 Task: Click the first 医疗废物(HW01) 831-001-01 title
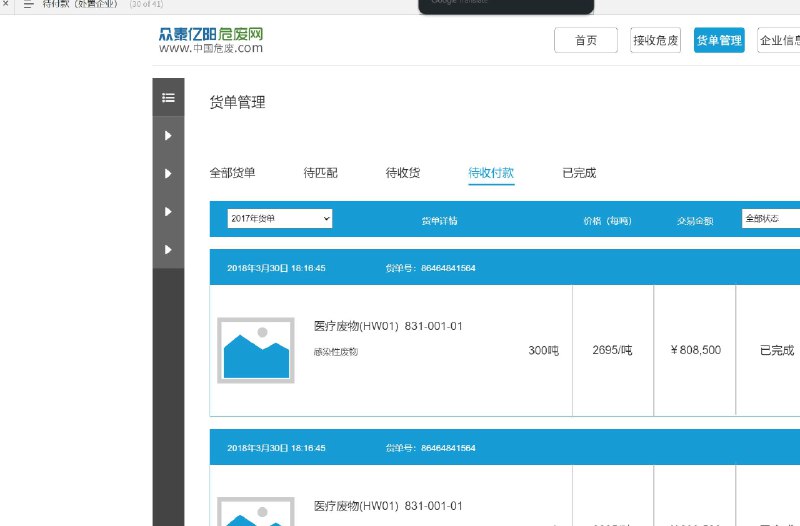pyautogui.click(x=388, y=326)
